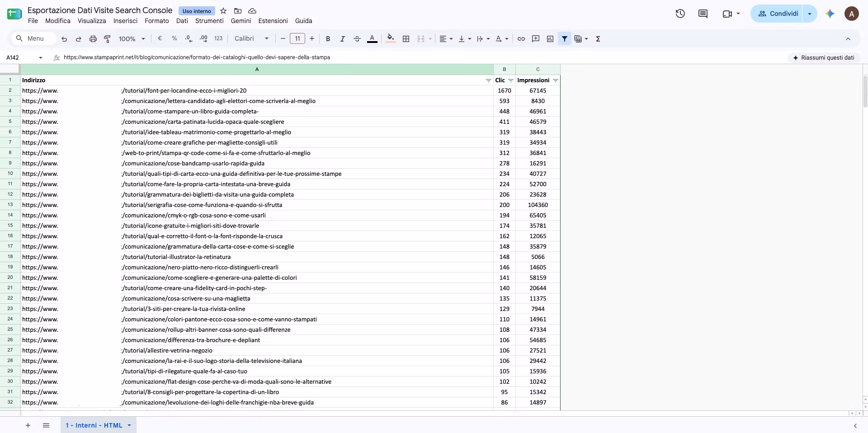Redo the last action
Image resolution: width=868 pixels, height=433 pixels.
[78, 39]
